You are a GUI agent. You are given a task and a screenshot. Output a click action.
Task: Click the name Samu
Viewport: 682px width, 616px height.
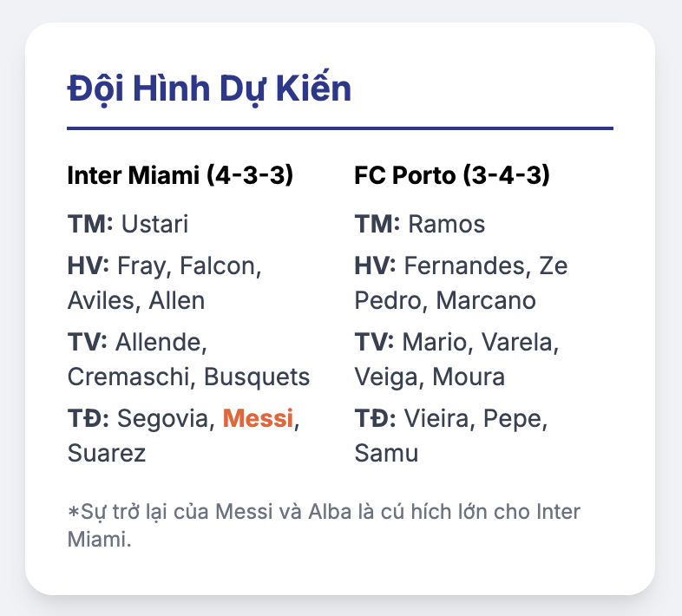point(386,453)
